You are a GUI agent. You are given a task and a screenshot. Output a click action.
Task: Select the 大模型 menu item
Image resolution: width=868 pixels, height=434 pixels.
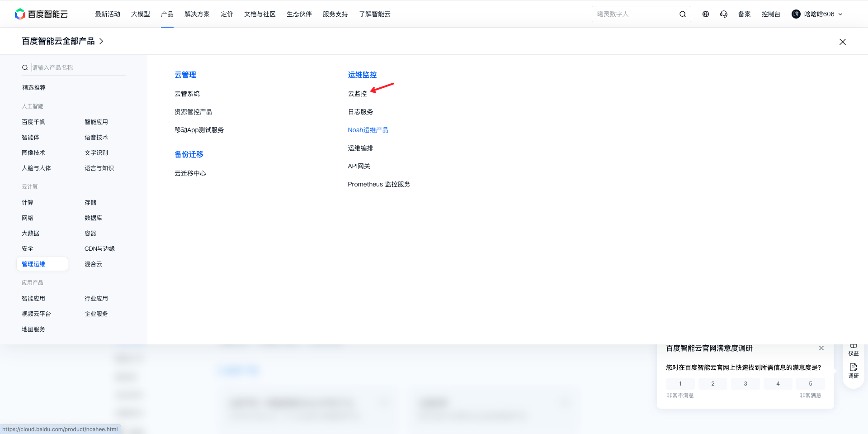pyautogui.click(x=141, y=14)
